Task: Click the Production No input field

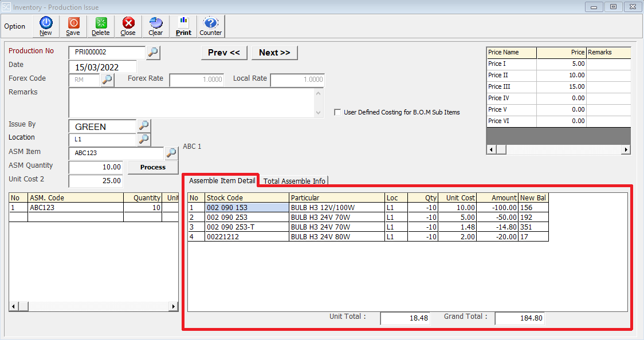Action: click(107, 53)
